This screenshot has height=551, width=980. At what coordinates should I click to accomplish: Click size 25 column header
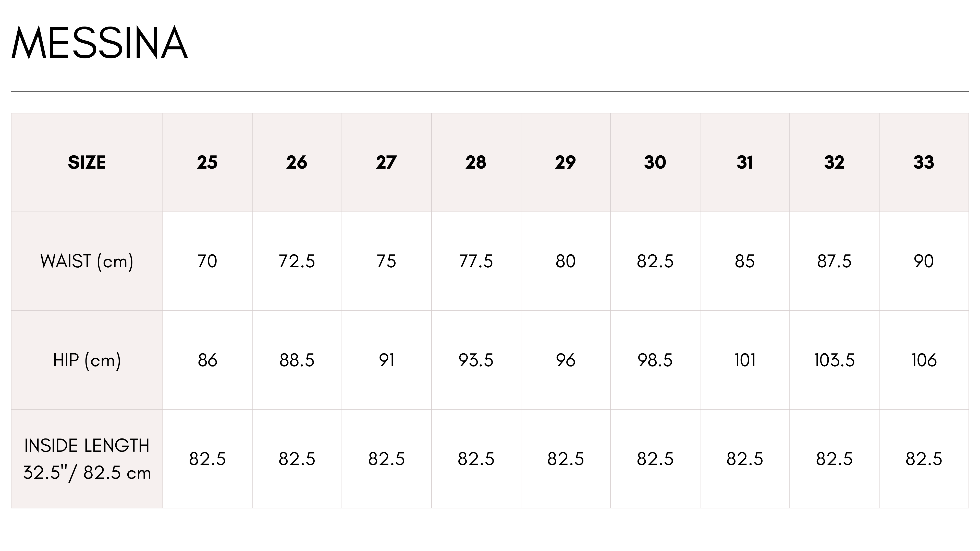click(207, 162)
